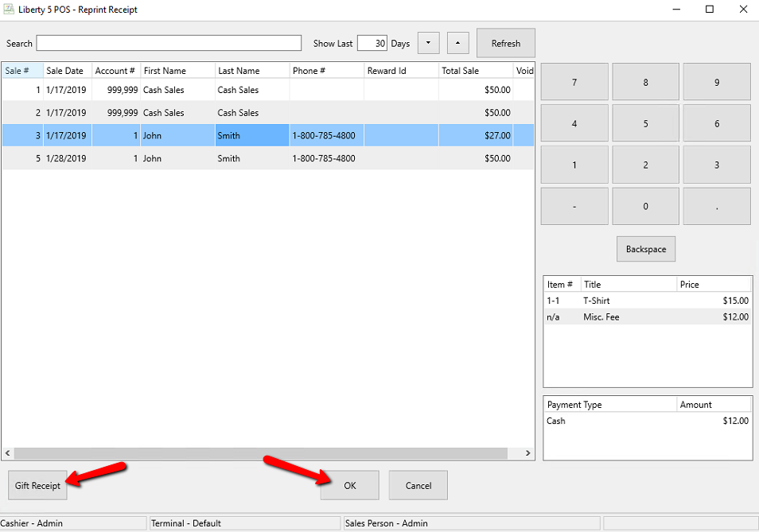The width and height of the screenshot is (759, 532).
Task: Click the Title column header in items list
Action: pyautogui.click(x=629, y=285)
